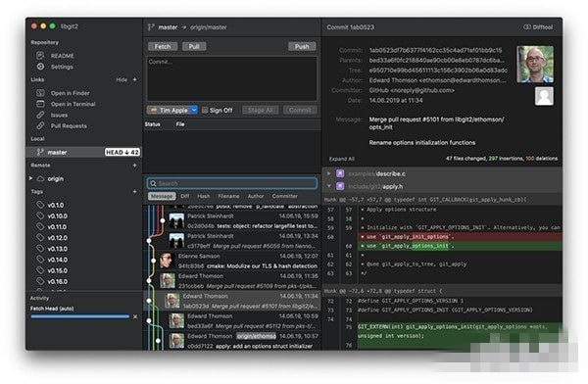Click the modified icon for describe.c
Screen dimensions: 588x384
[x=340, y=173]
